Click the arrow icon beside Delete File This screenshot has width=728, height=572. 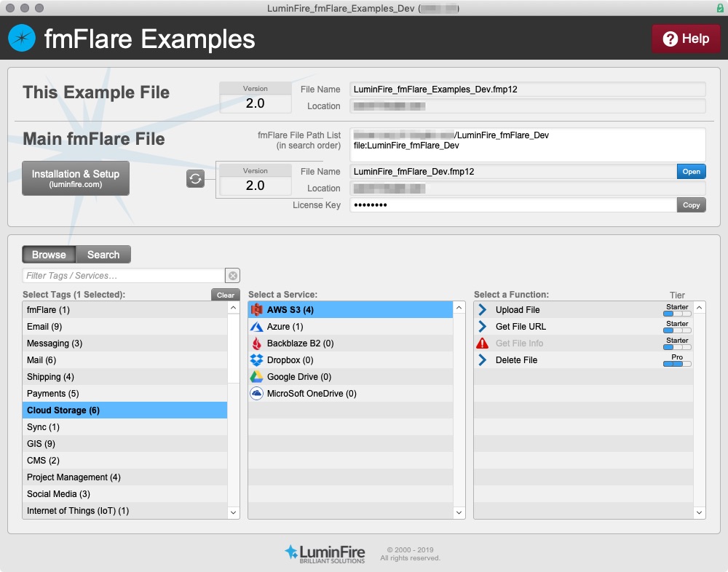pyautogui.click(x=483, y=360)
